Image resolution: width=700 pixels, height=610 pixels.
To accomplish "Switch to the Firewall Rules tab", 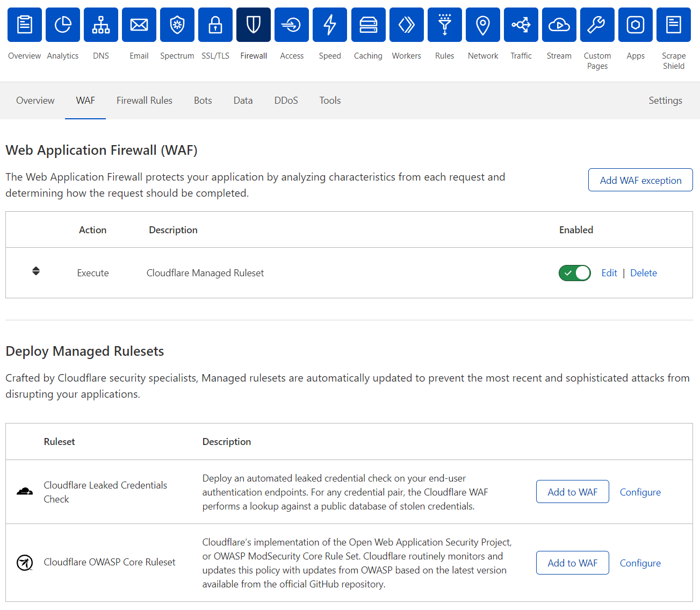I will (x=144, y=101).
